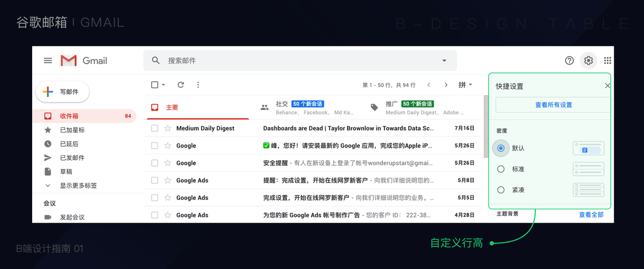Select the 紧凑 density radio button

pos(501,190)
